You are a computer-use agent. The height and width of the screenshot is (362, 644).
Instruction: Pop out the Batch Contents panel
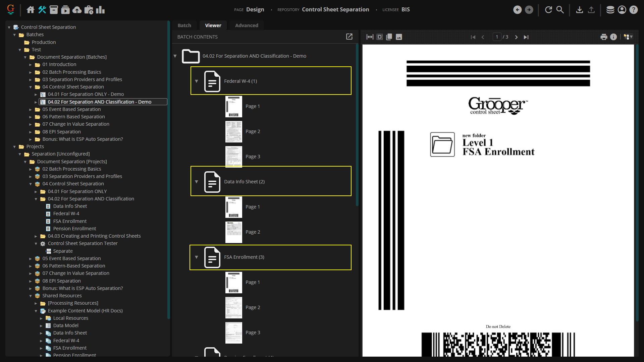[x=349, y=37]
